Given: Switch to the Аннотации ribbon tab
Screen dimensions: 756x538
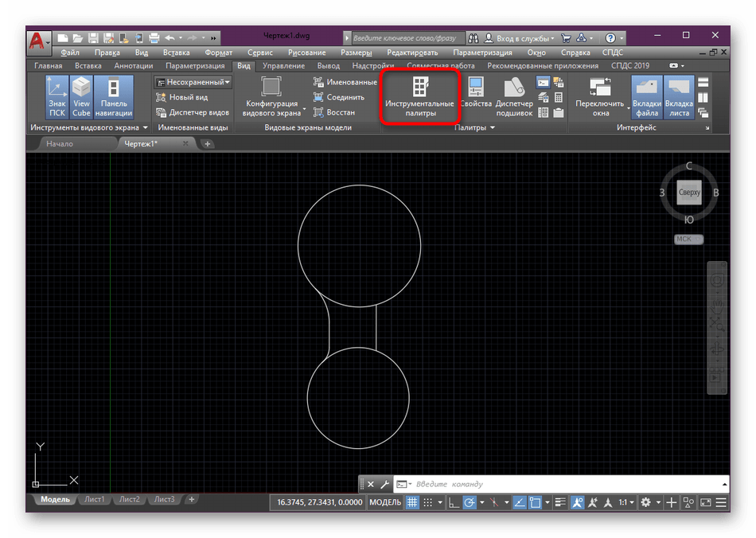Looking at the screenshot, I should click(x=134, y=66).
